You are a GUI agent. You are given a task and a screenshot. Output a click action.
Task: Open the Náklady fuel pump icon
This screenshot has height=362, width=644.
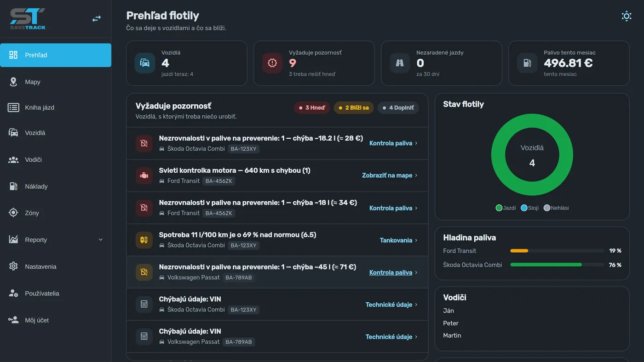pyautogui.click(x=13, y=187)
